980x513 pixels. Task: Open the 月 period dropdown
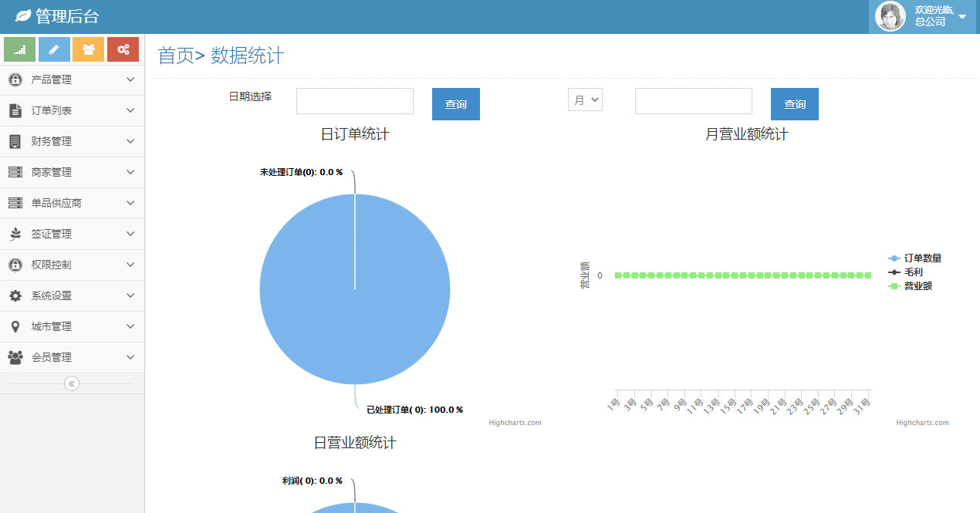585,100
